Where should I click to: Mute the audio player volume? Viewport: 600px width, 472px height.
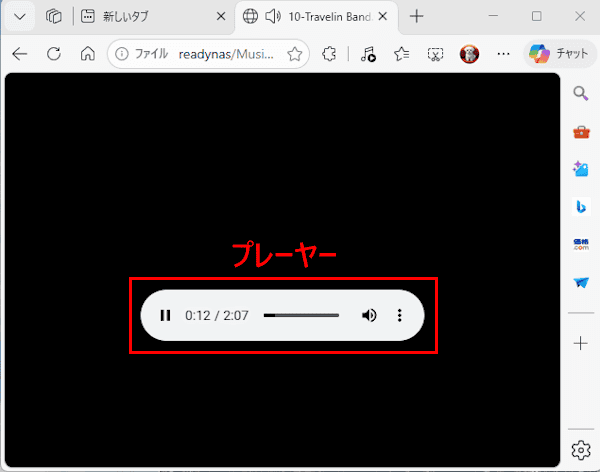coord(369,315)
